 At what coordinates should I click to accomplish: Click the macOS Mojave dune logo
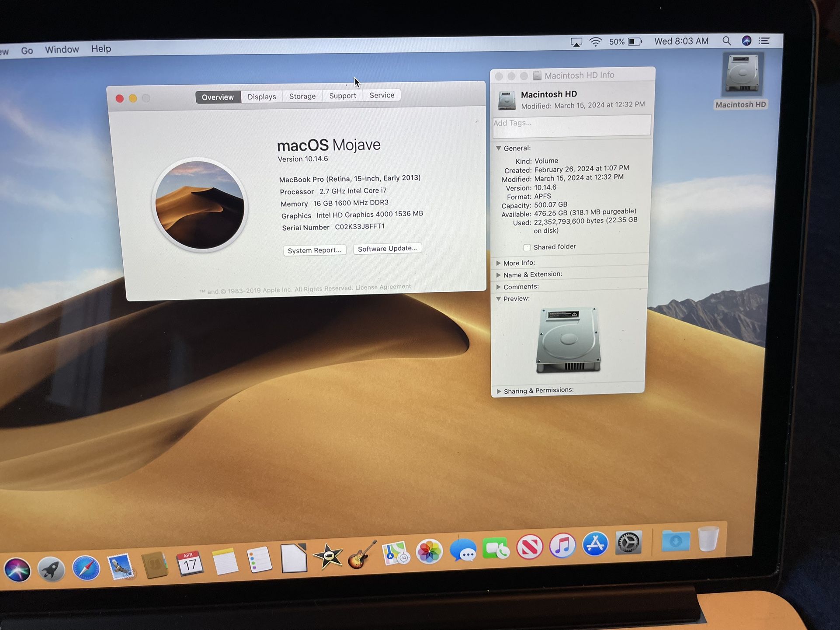200,205
